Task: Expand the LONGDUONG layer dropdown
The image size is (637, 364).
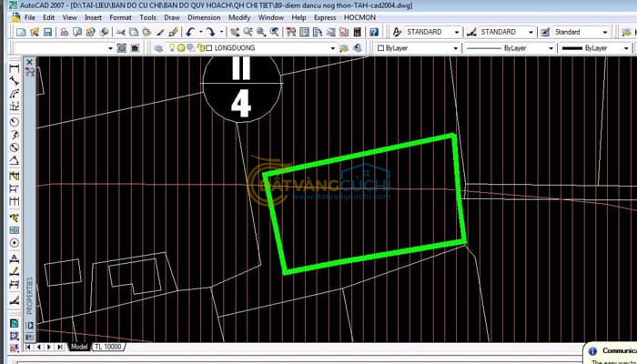Action: [x=333, y=47]
